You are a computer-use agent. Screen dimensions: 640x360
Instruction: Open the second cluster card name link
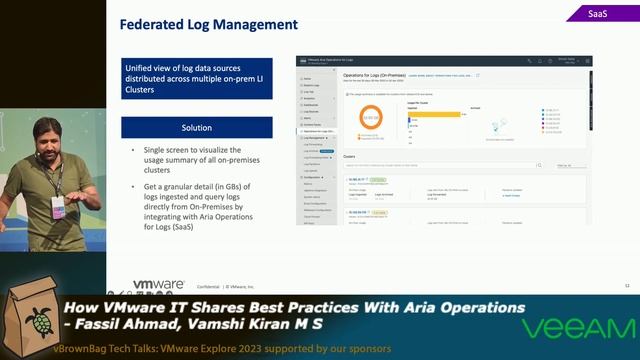(x=358, y=213)
